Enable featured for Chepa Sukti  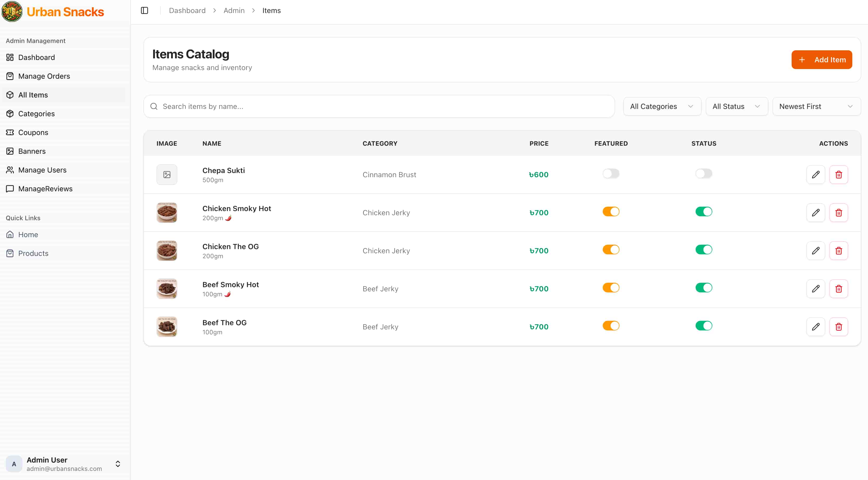coord(611,174)
